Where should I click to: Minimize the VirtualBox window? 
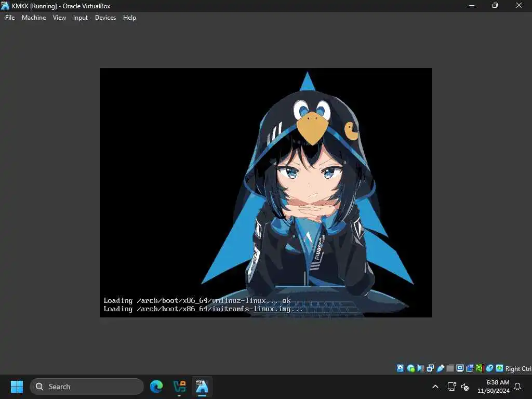pyautogui.click(x=472, y=6)
